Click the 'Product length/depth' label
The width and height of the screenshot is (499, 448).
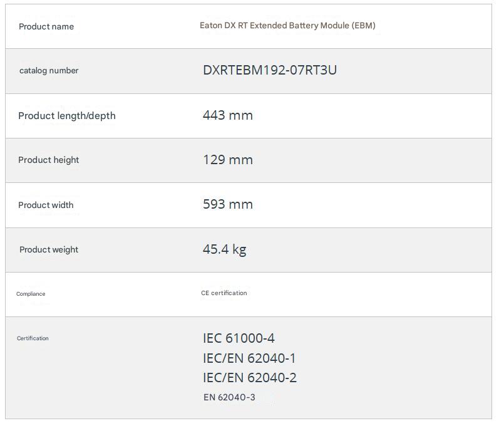pyautogui.click(x=67, y=115)
